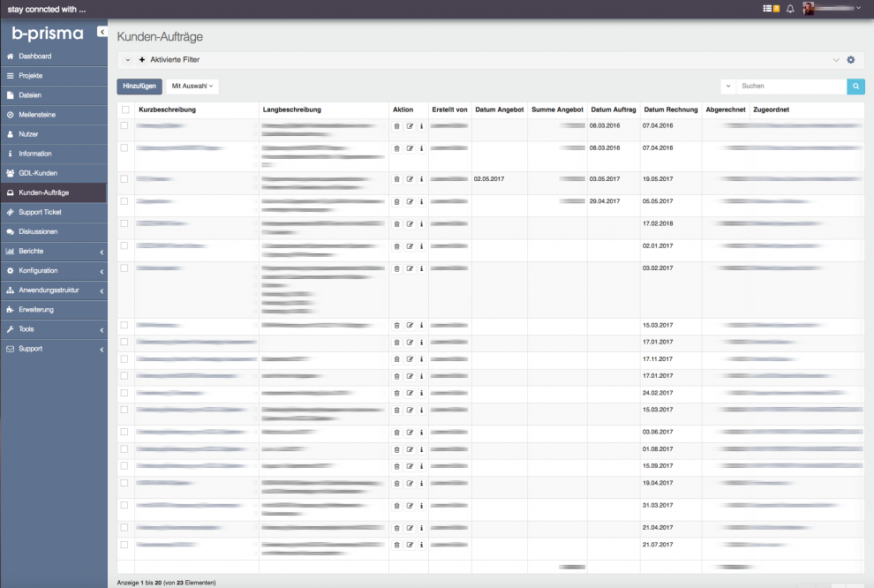Viewport: 874px width, 588px height.
Task: Click edit icon in row dated 19.05.2017
Action: (x=410, y=179)
